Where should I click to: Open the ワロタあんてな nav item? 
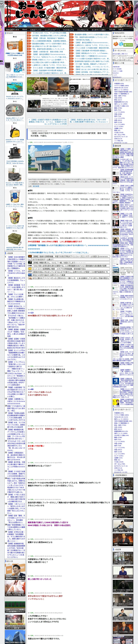click(x=68, y=30)
